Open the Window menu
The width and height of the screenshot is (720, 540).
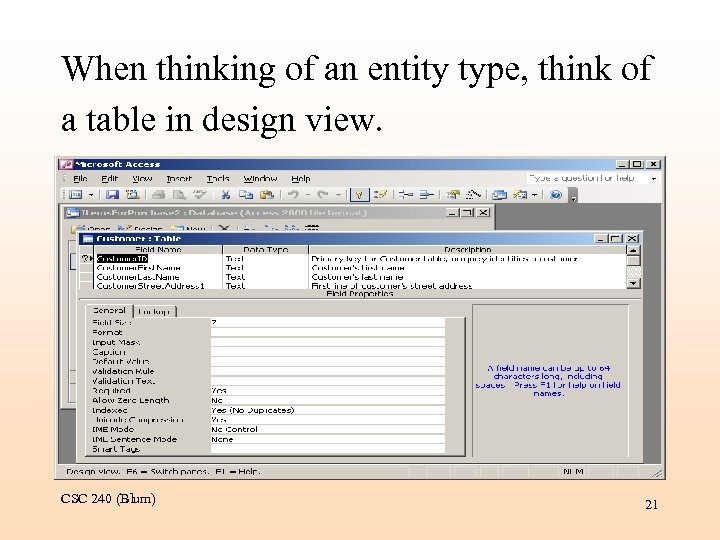pos(260,179)
